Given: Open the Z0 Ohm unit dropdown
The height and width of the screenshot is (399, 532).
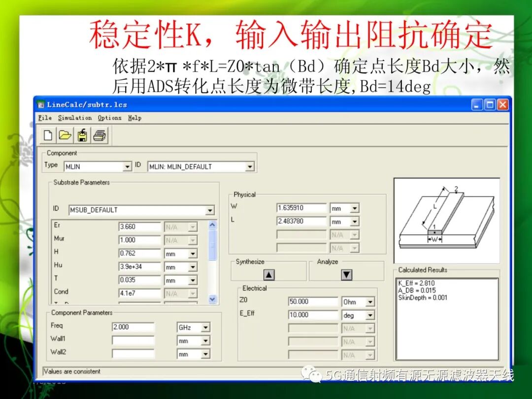Looking at the screenshot, I should point(370,301).
